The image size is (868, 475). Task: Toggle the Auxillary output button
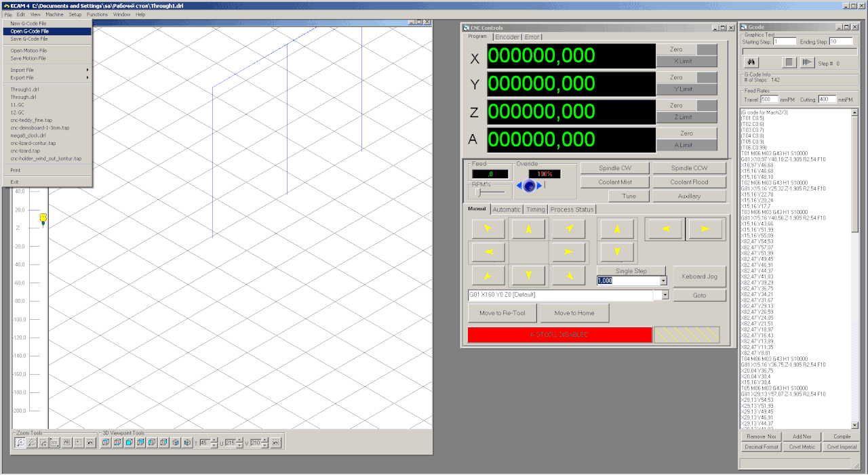(689, 197)
